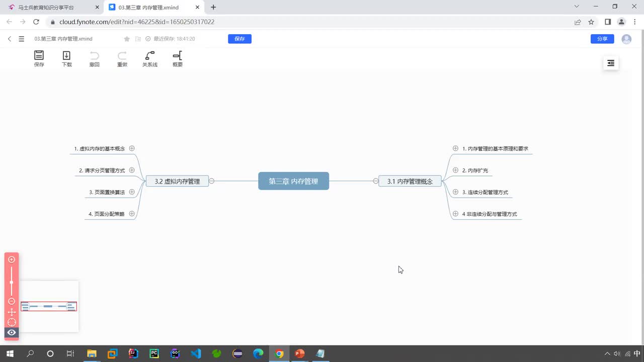This screenshot has height=362, width=644.
Task: Click the locate-center target icon
Action: (x=12, y=322)
